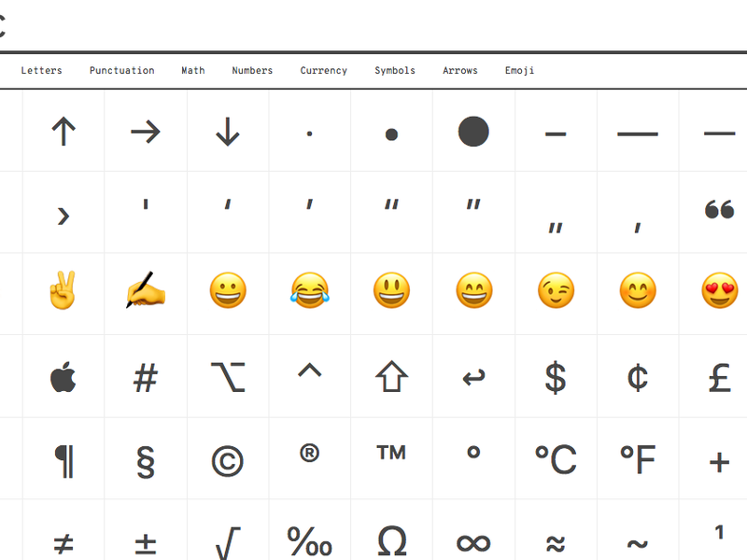Click the writing hand emoji
Screen dimensions: 747x560
click(x=145, y=292)
